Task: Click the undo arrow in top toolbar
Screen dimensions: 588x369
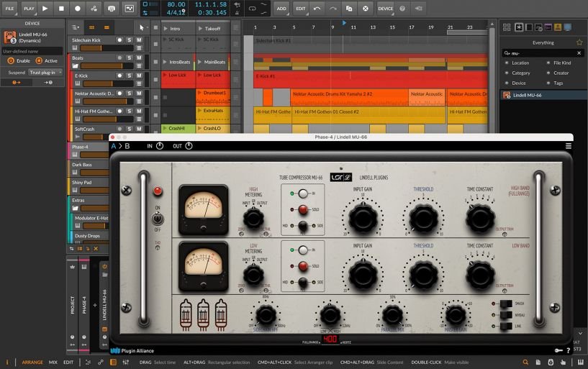Action: (x=317, y=9)
